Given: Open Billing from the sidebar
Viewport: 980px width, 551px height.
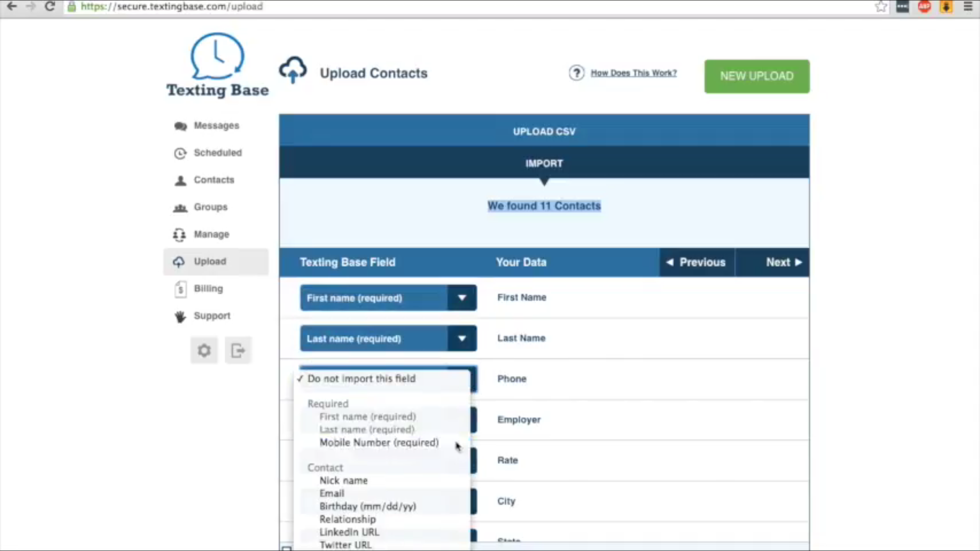Looking at the screenshot, I should (x=208, y=289).
